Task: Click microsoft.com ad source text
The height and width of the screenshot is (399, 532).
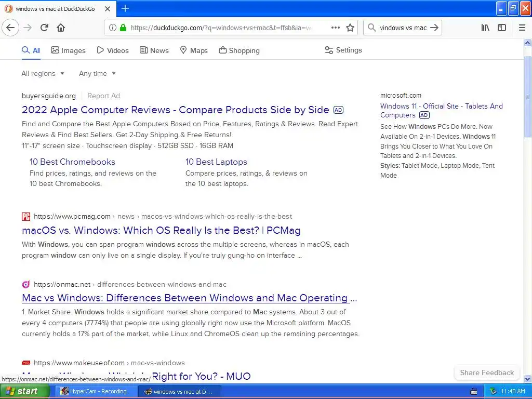Action: pyautogui.click(x=401, y=96)
